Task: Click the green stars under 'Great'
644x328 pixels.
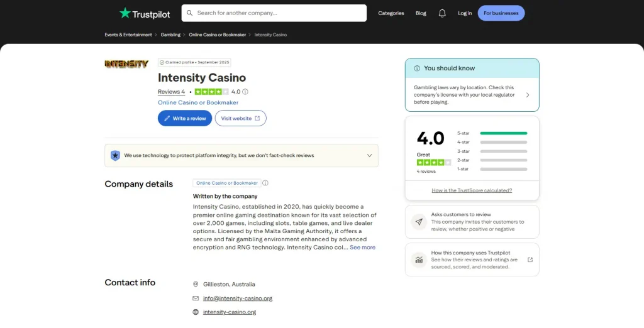Action: tap(434, 163)
